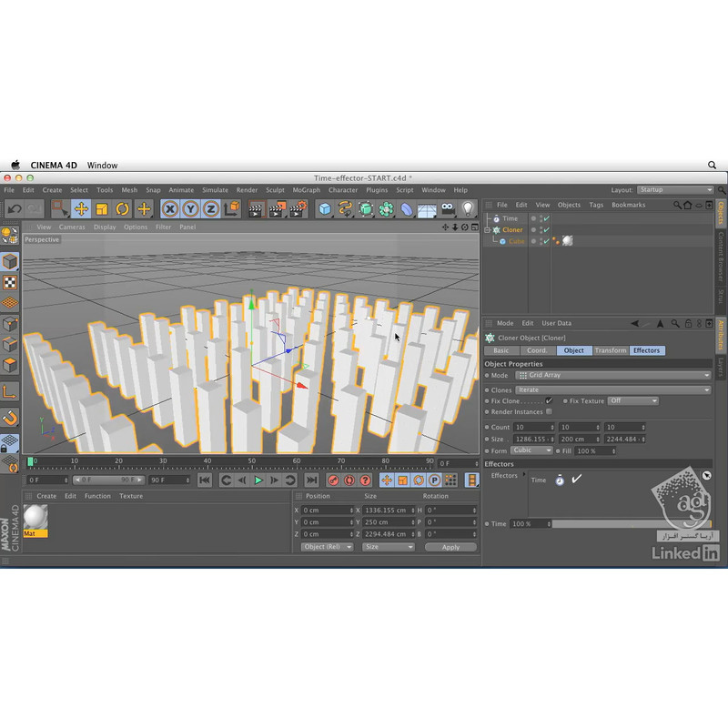This screenshot has width=728, height=728.
Task: Open the Layout Startup dropdown
Action: click(x=675, y=190)
